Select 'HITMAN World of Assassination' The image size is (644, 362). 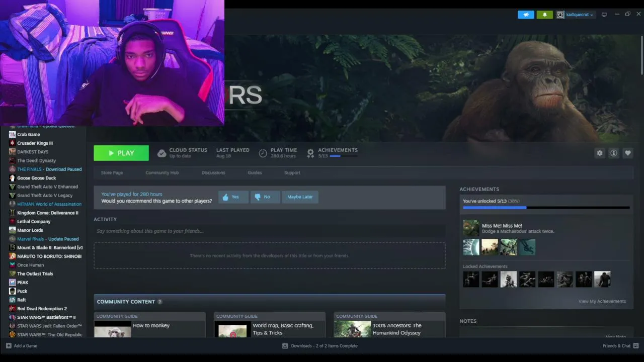click(49, 204)
